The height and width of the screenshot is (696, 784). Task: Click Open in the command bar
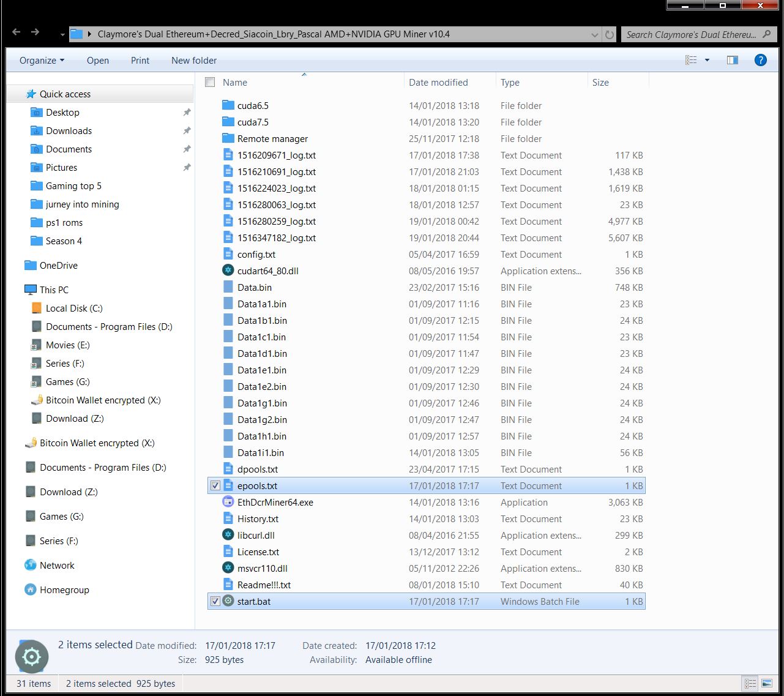98,60
